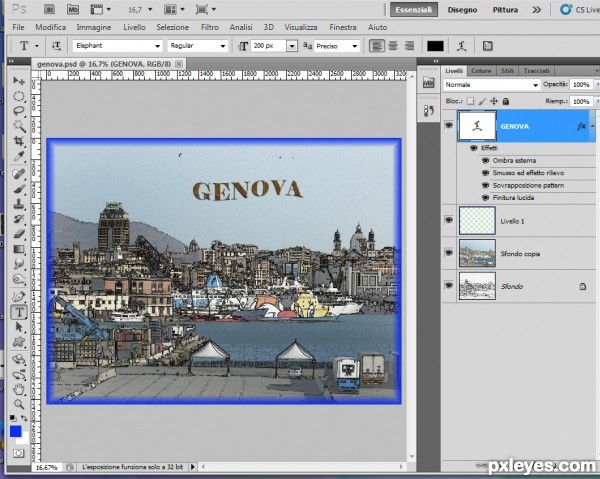This screenshot has width=600, height=479.
Task: Toggle lock transparent pixels
Action: (x=470, y=101)
